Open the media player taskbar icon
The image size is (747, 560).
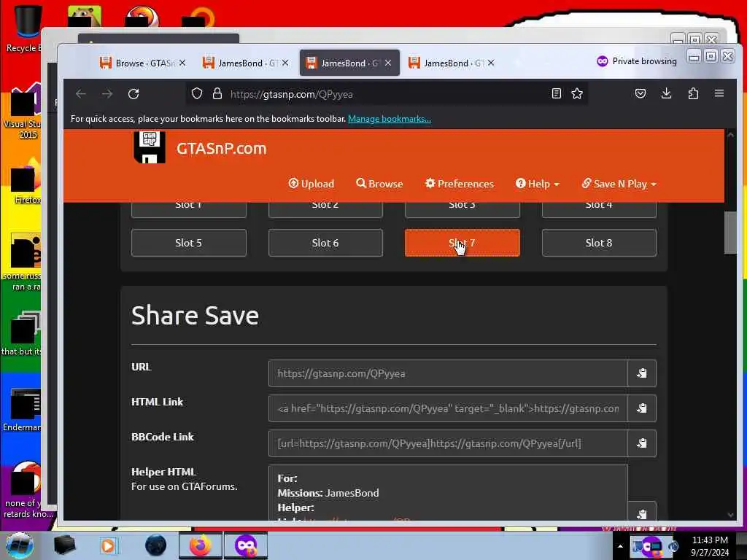pyautogui.click(x=108, y=545)
